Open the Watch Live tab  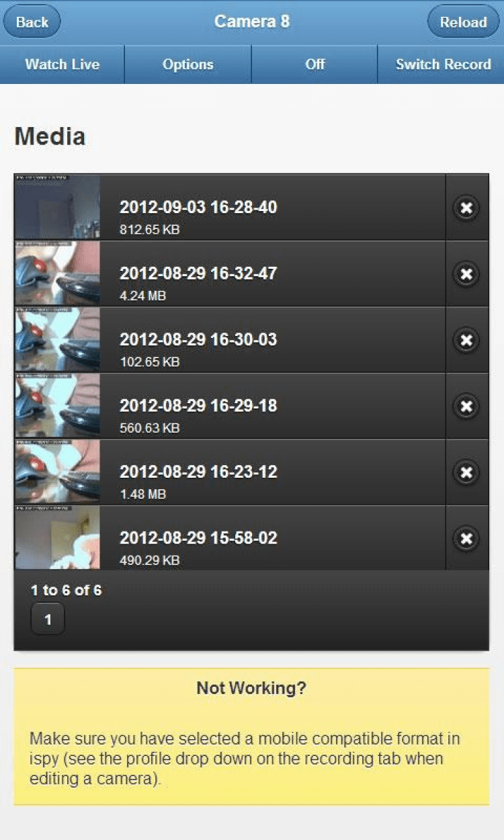62,65
